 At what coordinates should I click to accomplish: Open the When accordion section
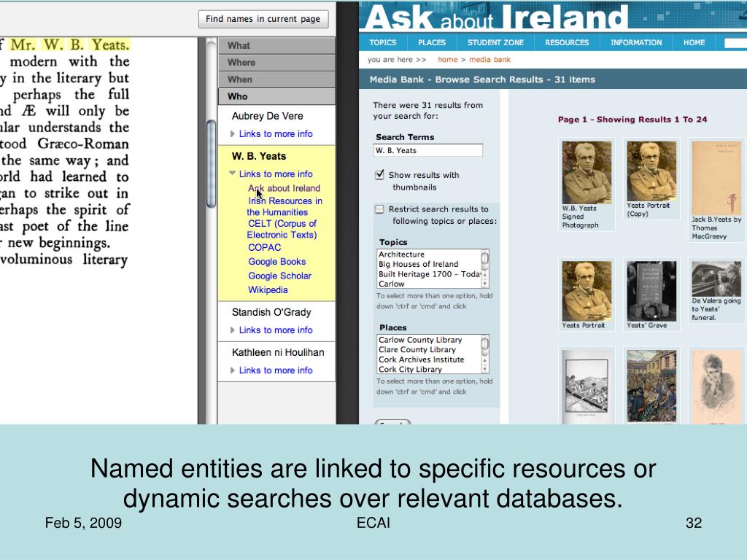pyautogui.click(x=276, y=79)
